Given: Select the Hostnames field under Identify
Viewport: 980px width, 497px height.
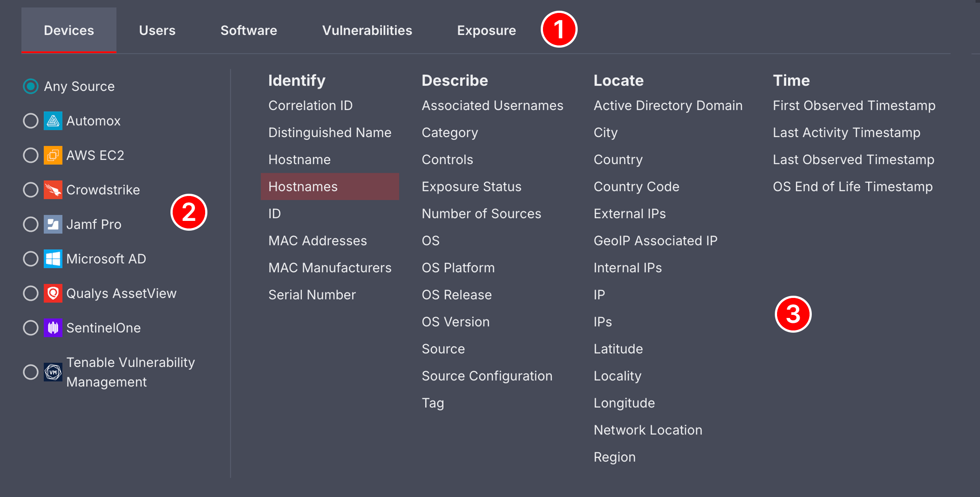Looking at the screenshot, I should 303,187.
